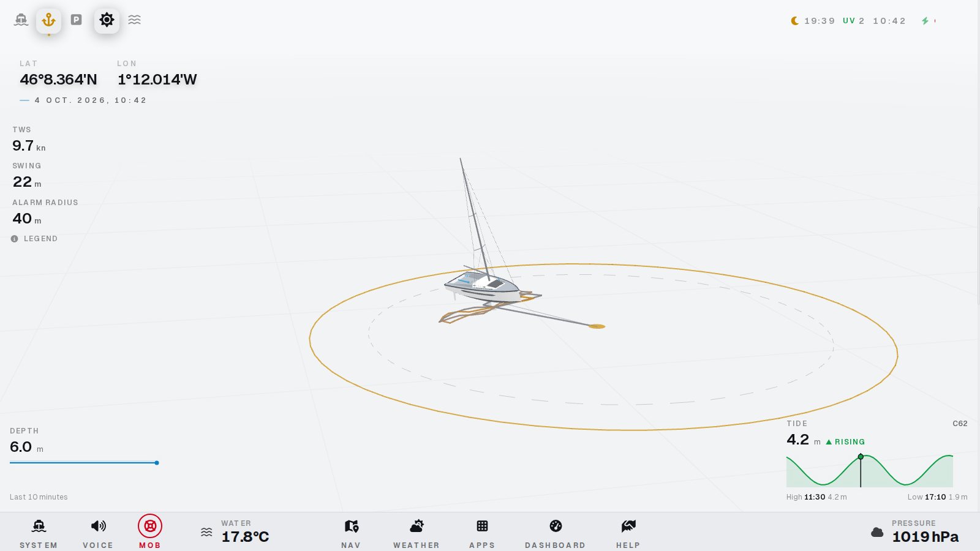Screen dimensions: 980x551
Task: Open the System menu
Action: click(x=39, y=533)
